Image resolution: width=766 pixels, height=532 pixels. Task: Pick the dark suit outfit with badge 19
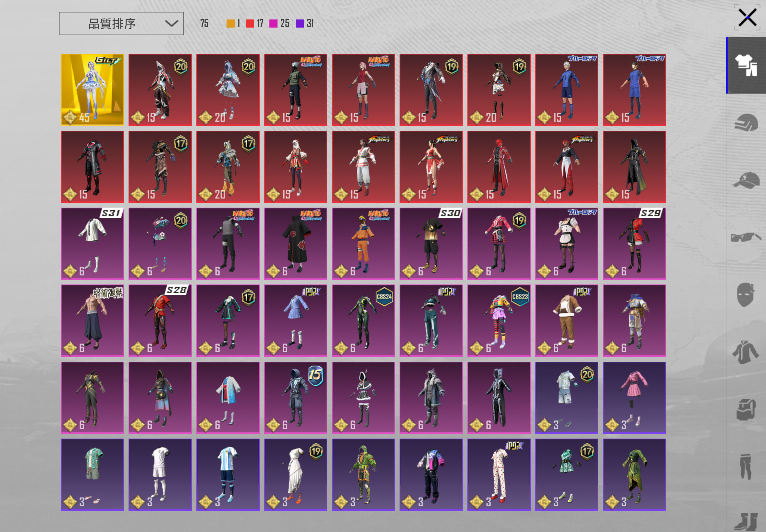(431, 90)
